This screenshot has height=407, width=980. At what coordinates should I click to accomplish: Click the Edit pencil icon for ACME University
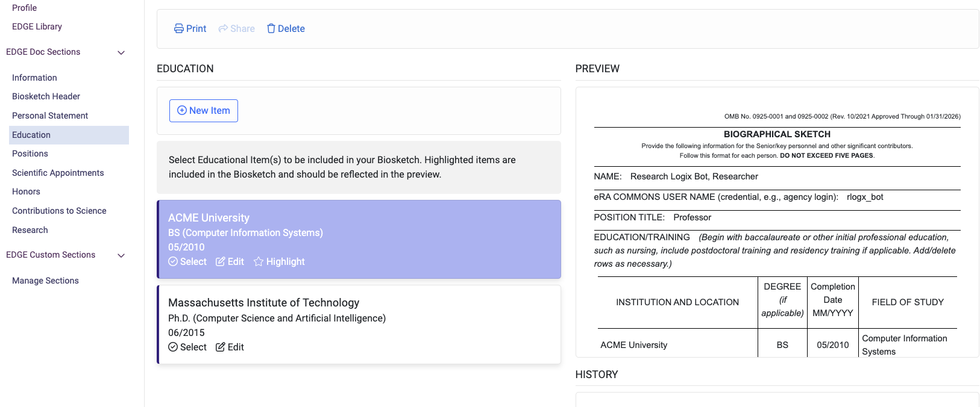[x=221, y=262]
